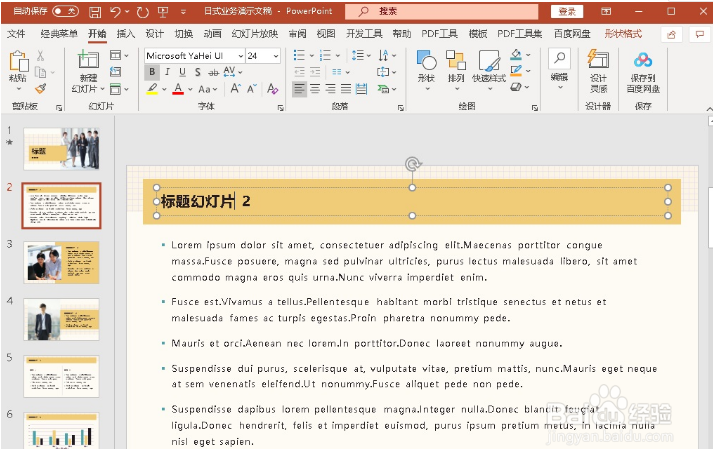
Task: Open the slide section dropdown
Action: (119, 89)
